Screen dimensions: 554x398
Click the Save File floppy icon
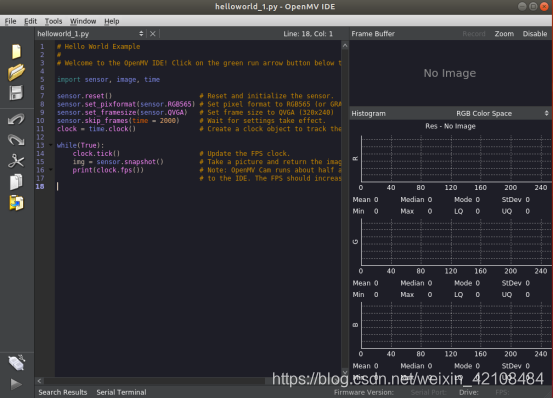tap(16, 93)
